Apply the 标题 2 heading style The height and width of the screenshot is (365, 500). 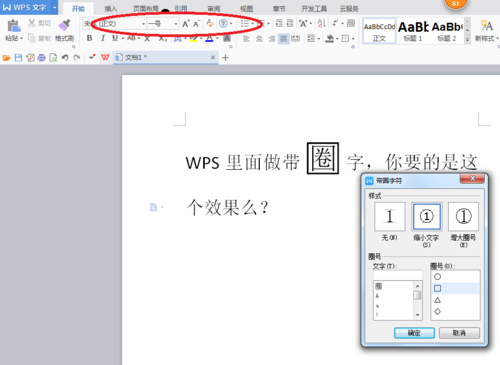point(447,31)
